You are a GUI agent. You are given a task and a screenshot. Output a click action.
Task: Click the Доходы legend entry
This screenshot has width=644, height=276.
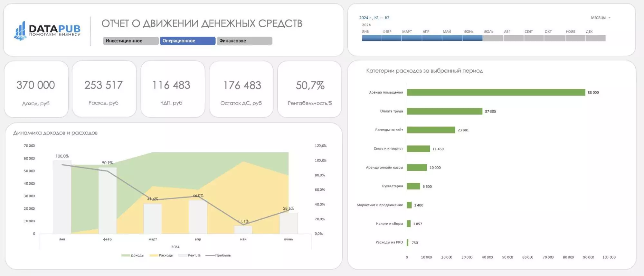tap(133, 255)
